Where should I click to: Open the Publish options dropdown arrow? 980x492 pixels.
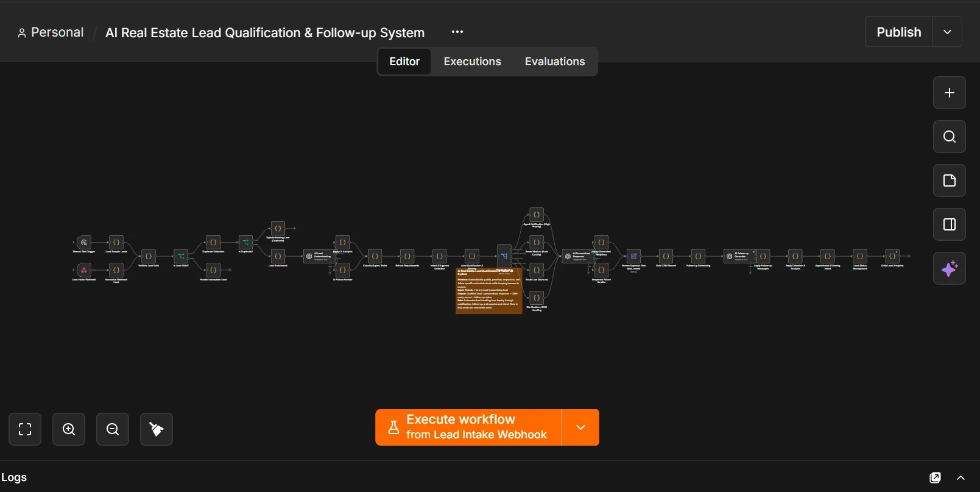947,32
